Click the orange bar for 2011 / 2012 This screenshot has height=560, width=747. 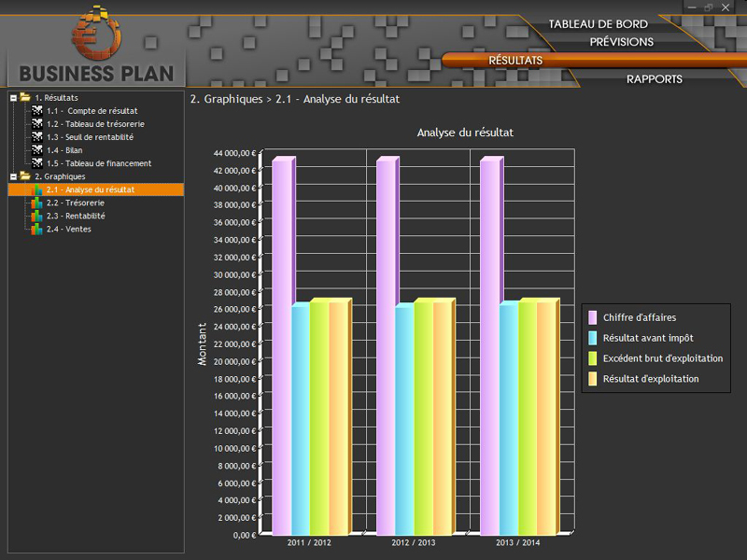[x=338, y=418]
